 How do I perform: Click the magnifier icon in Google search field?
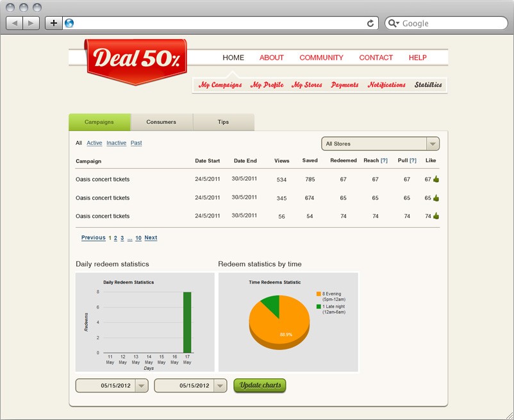(394, 23)
